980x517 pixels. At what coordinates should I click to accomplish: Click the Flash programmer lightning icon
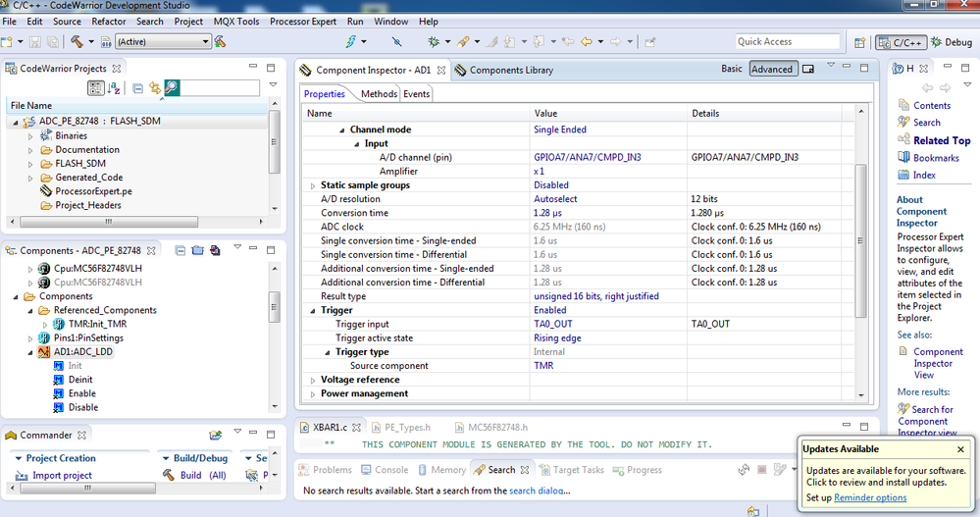point(351,42)
